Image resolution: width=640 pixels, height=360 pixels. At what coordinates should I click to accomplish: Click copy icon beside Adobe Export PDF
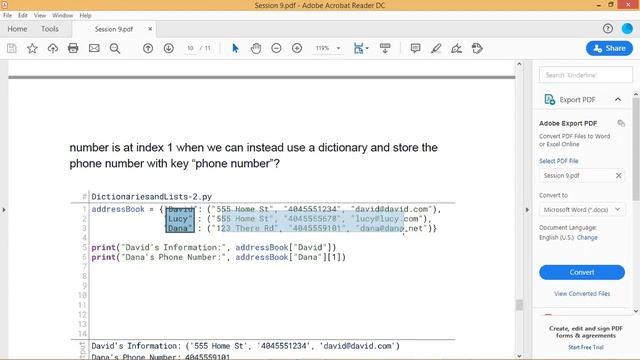pyautogui.click(x=621, y=123)
